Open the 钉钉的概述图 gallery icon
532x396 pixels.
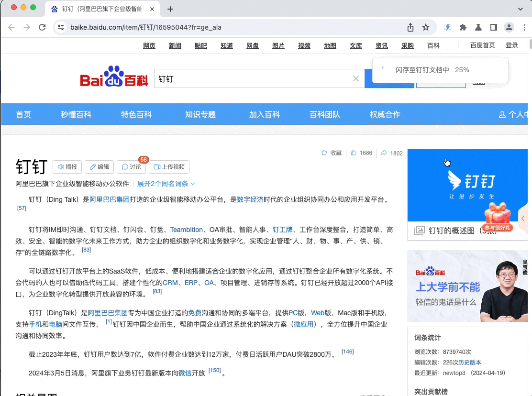(420, 231)
